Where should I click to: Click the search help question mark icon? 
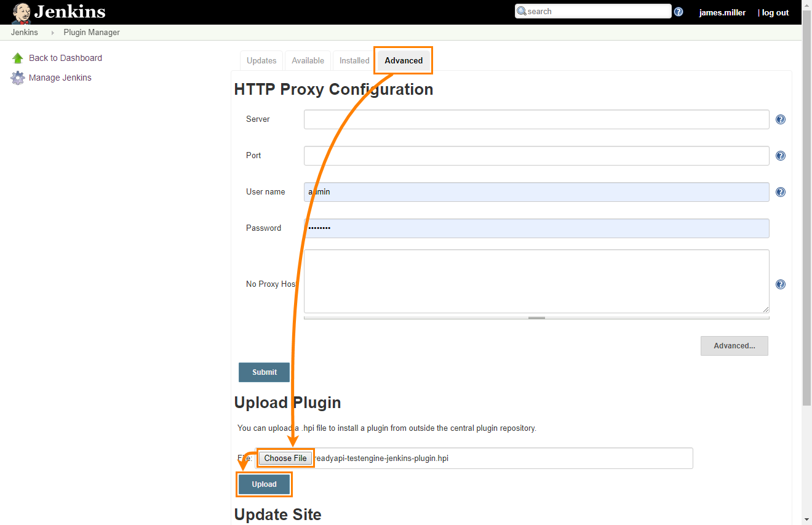pyautogui.click(x=678, y=11)
